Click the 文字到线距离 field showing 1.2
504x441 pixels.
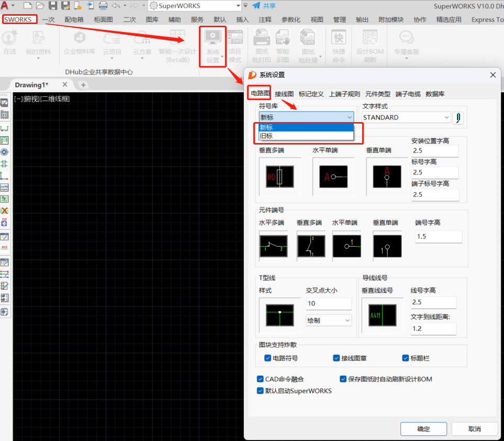(x=433, y=328)
